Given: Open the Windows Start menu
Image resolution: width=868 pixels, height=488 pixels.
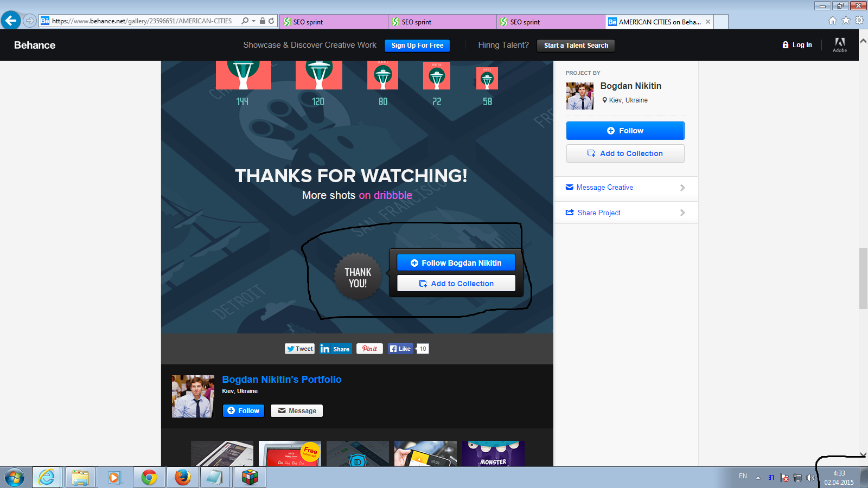Looking at the screenshot, I should coord(15,477).
